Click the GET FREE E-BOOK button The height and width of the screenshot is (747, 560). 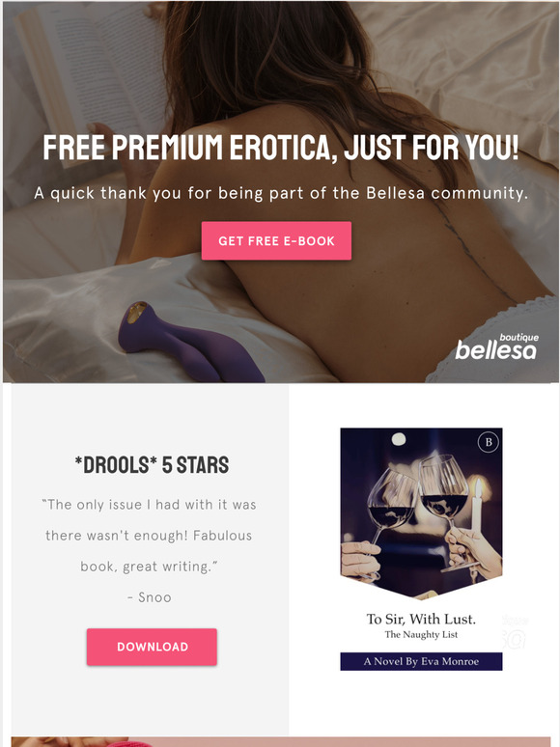click(276, 240)
